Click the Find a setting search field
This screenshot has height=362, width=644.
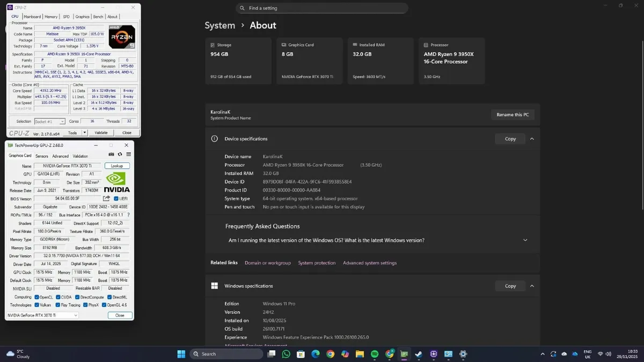click(x=322, y=8)
